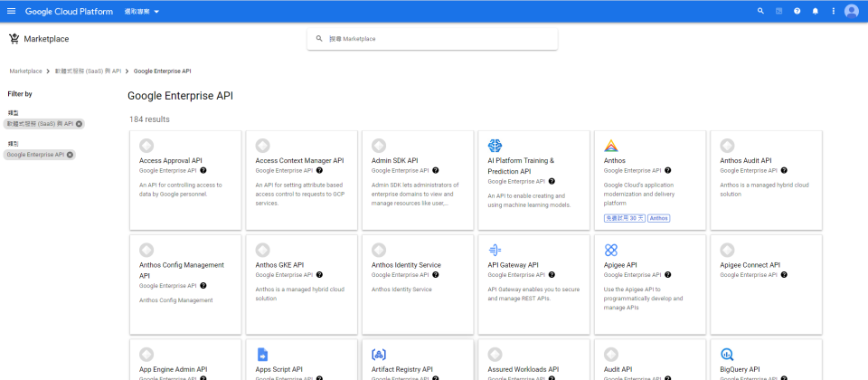
Task: Open the help question mark in header
Action: (x=797, y=11)
